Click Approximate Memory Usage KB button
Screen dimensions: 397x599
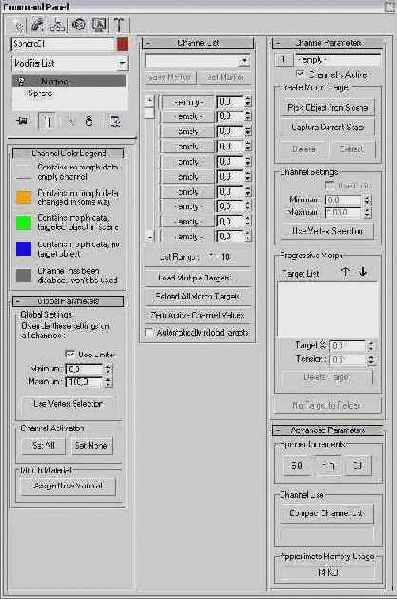(328, 572)
